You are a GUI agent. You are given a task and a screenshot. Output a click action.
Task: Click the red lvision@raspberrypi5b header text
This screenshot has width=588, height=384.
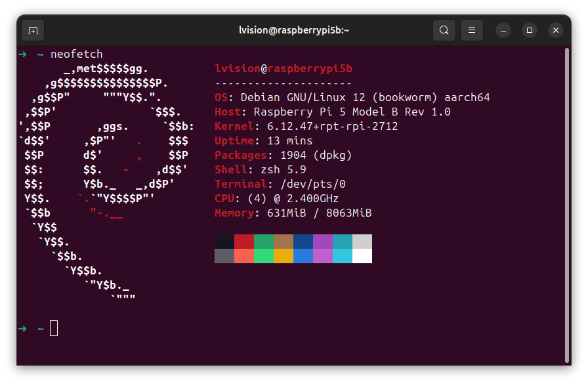(283, 69)
